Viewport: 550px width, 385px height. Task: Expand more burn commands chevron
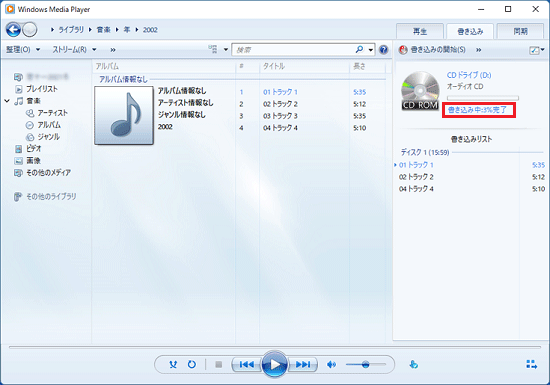[x=478, y=50]
